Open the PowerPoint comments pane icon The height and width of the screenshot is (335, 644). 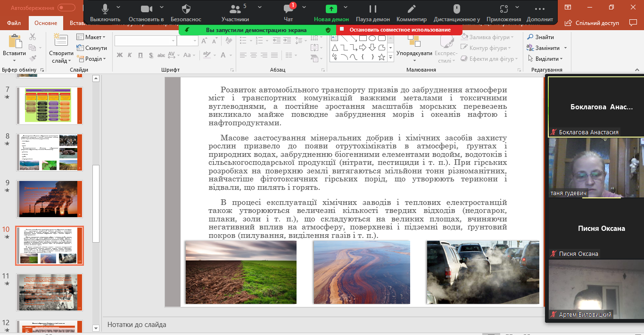click(x=632, y=23)
